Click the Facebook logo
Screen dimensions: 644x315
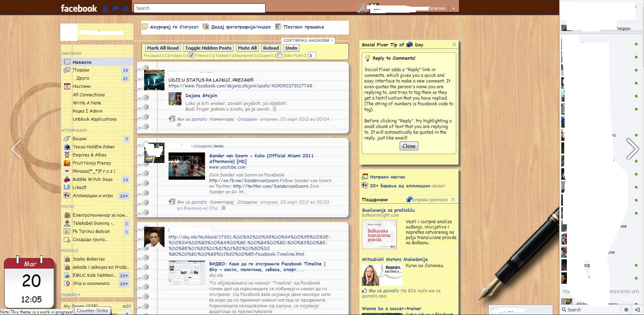pos(79,8)
